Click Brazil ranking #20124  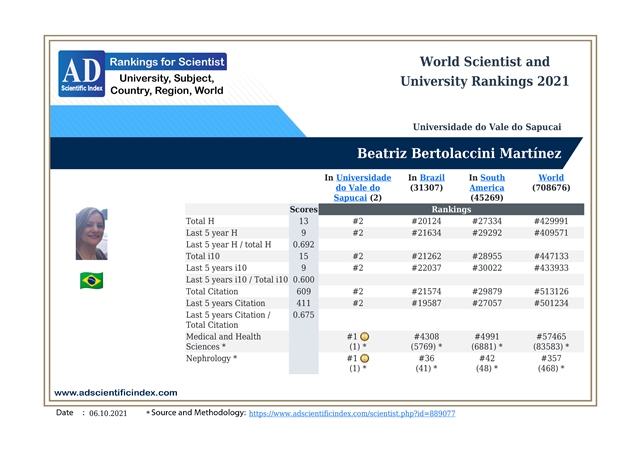[427, 221]
